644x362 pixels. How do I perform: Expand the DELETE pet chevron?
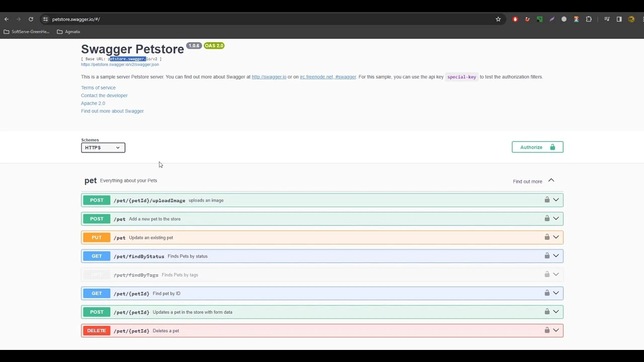click(556, 330)
